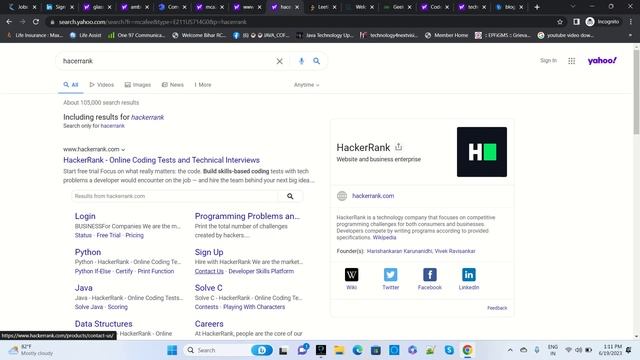The width and height of the screenshot is (640, 360).
Task: Open the Python sitelink
Action: [x=88, y=252]
